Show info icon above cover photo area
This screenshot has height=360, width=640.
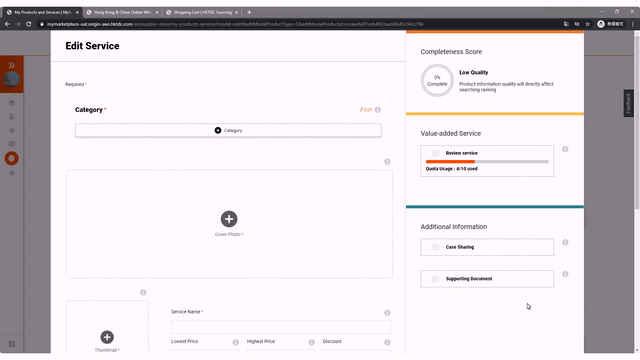387,162
